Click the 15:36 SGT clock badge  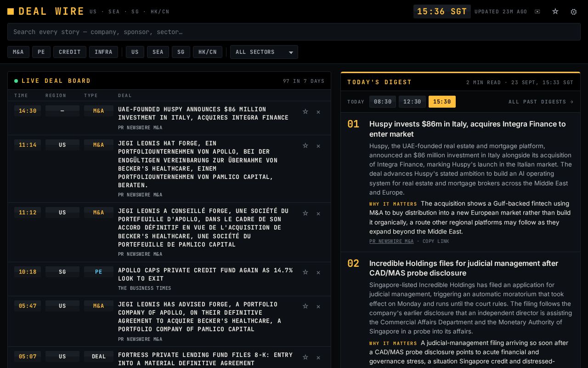point(442,11)
